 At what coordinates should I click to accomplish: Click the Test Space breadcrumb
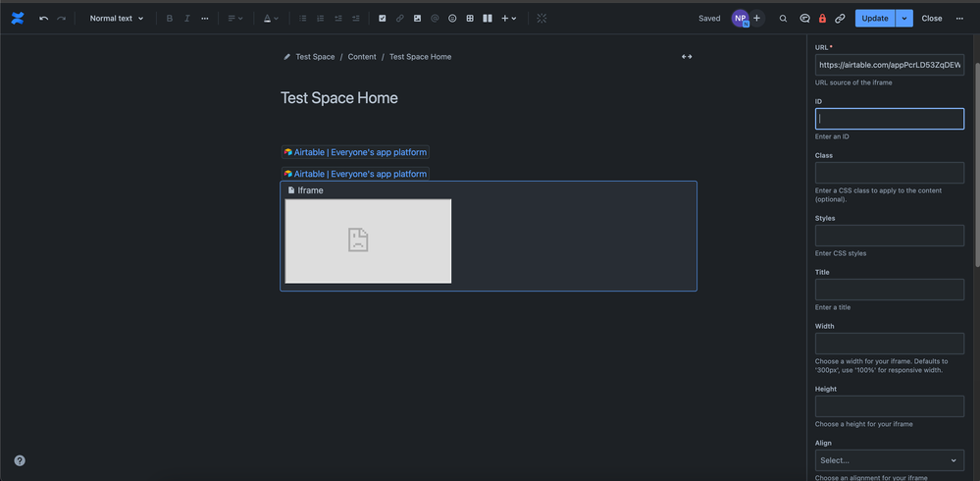click(x=315, y=57)
